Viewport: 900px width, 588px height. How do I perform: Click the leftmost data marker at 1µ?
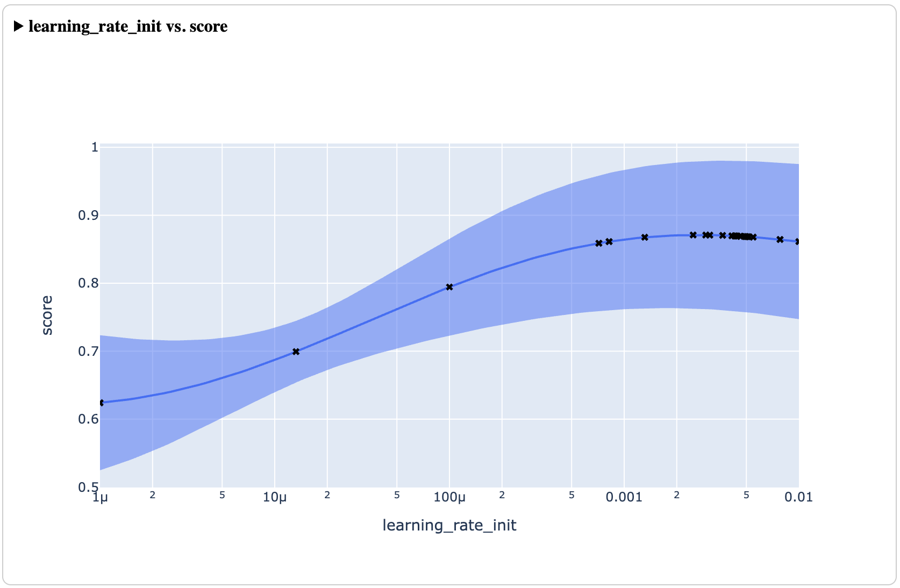click(101, 403)
